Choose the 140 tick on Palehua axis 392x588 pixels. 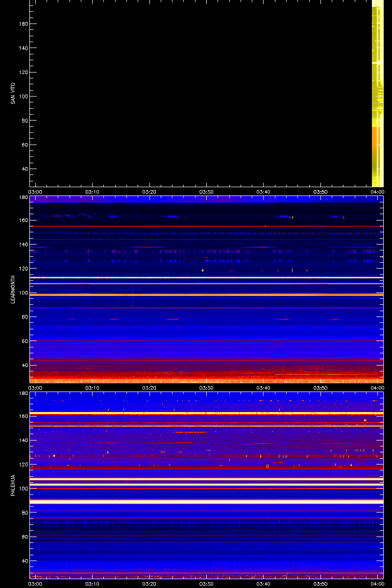[24, 440]
